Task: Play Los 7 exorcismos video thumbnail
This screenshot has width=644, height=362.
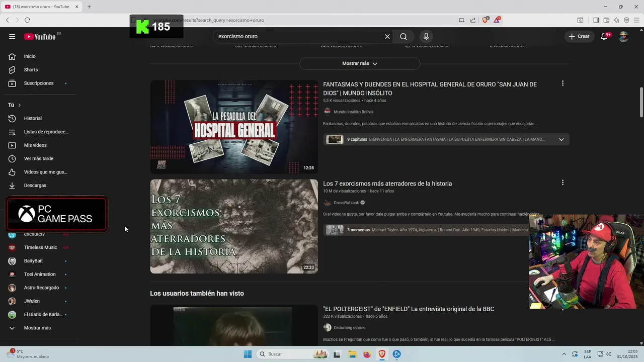Action: pyautogui.click(x=234, y=226)
